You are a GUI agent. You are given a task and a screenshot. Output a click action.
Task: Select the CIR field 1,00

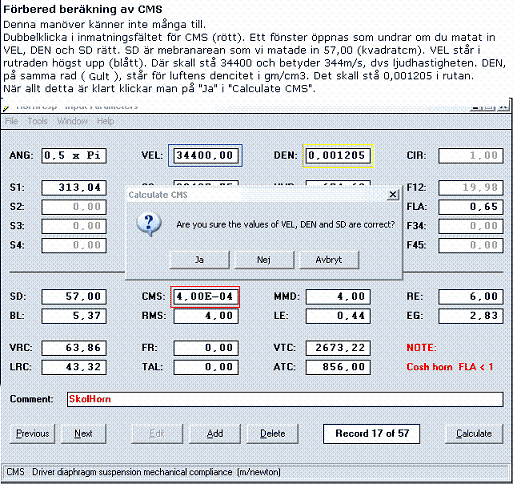(x=471, y=156)
